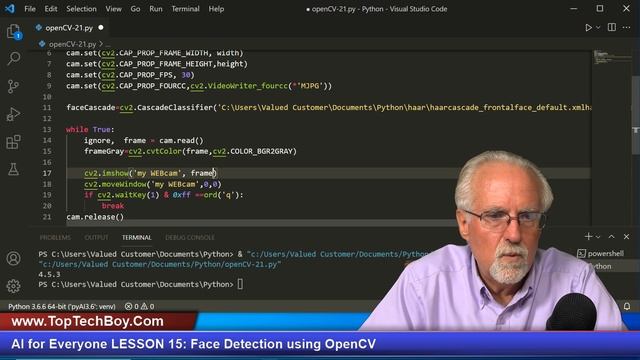Open the Accounts icon in activity bar
640x360 pixels.
(13, 258)
